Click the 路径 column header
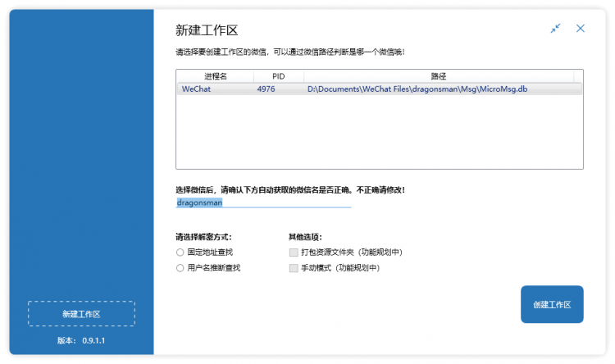 pyautogui.click(x=439, y=76)
